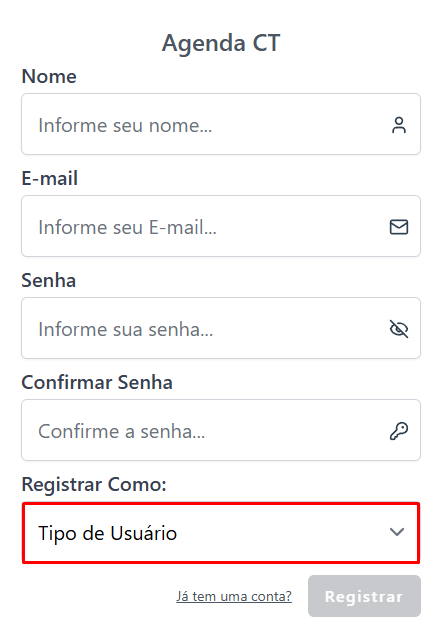
Task: Click the 'Registrar Como:' label
Action: click(94, 485)
